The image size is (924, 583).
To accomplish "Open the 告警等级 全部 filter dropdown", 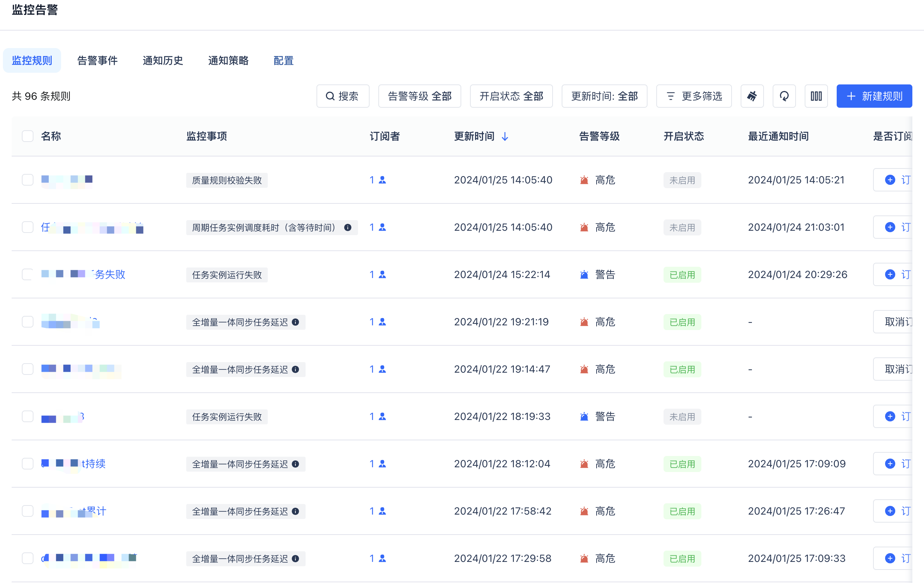I will 419,96.
